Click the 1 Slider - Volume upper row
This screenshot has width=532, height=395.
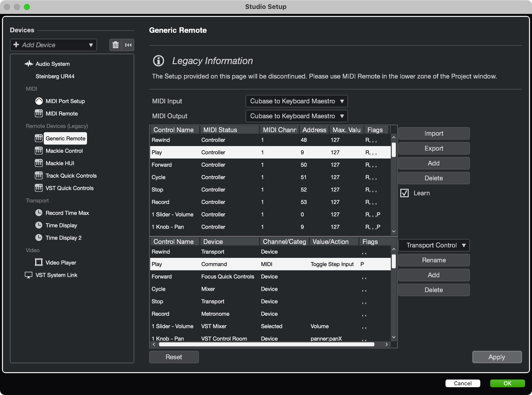tap(270, 214)
